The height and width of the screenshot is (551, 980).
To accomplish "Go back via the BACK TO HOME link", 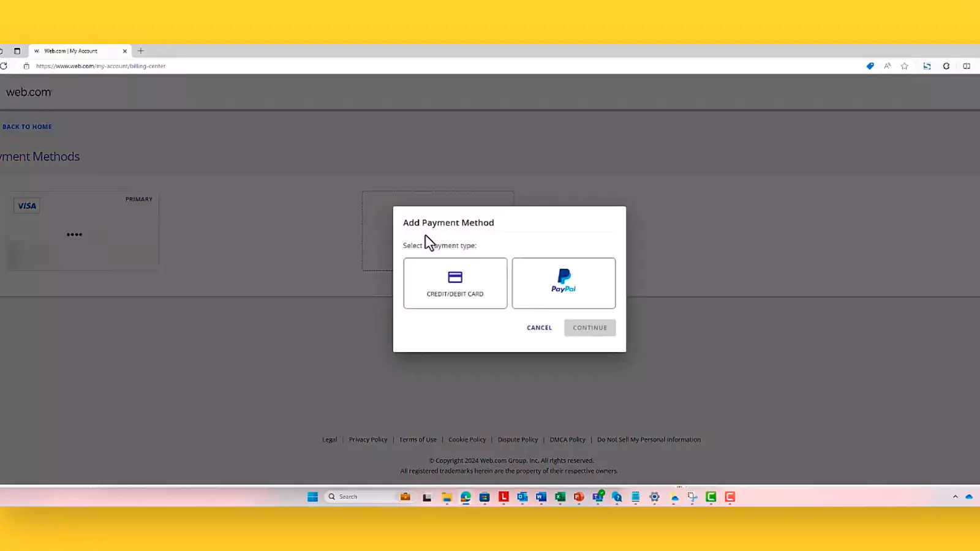I will [27, 127].
